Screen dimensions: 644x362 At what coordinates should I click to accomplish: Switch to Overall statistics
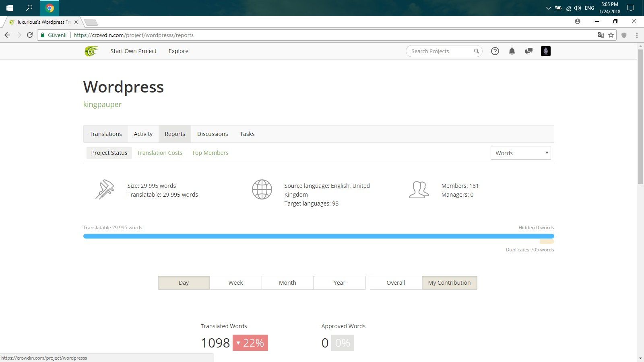(396, 283)
